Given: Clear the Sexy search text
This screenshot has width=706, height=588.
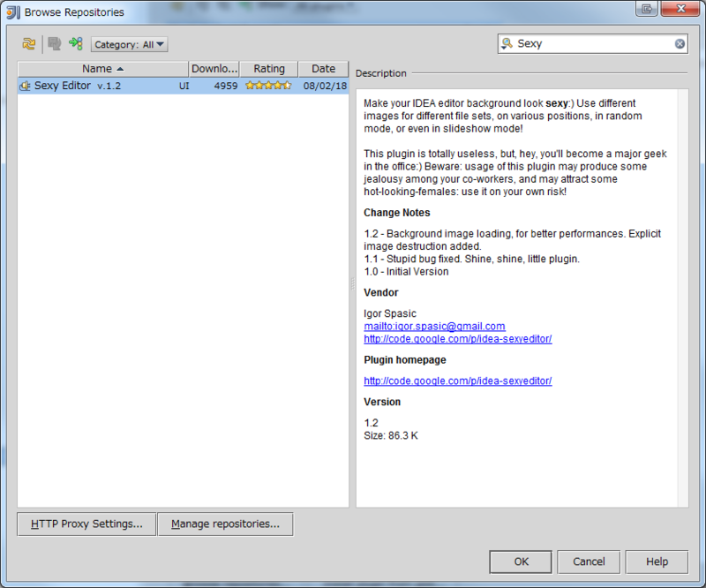Looking at the screenshot, I should [680, 44].
